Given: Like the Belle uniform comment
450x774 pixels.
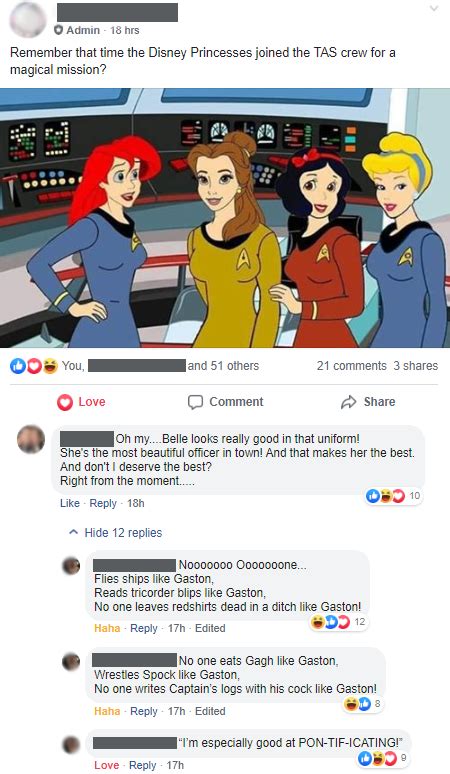Looking at the screenshot, I should [x=70, y=503].
